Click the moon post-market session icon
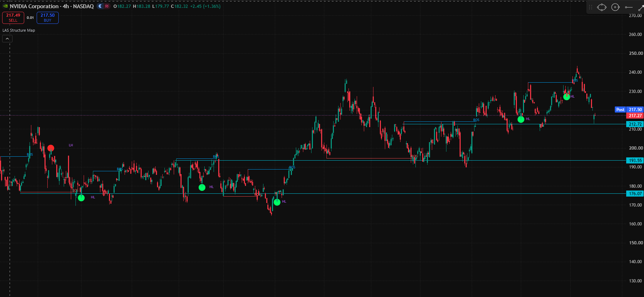644x297 pixels. click(100, 6)
